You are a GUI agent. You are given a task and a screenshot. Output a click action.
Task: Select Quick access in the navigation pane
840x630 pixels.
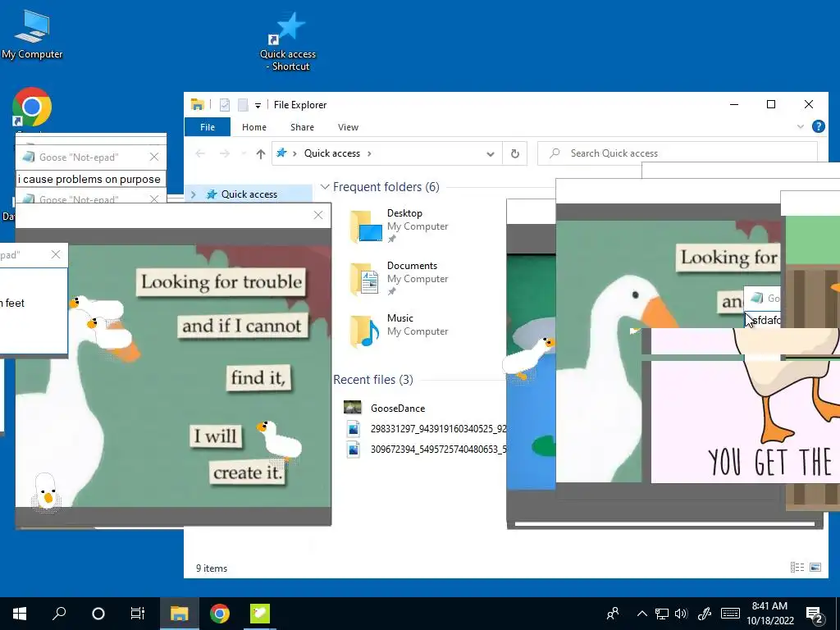(x=249, y=194)
